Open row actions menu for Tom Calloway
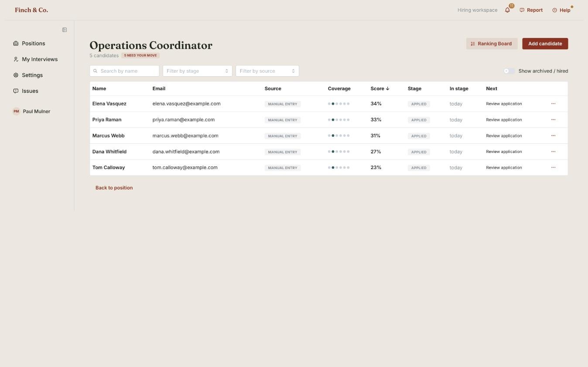This screenshot has height=367, width=588. [553, 167]
